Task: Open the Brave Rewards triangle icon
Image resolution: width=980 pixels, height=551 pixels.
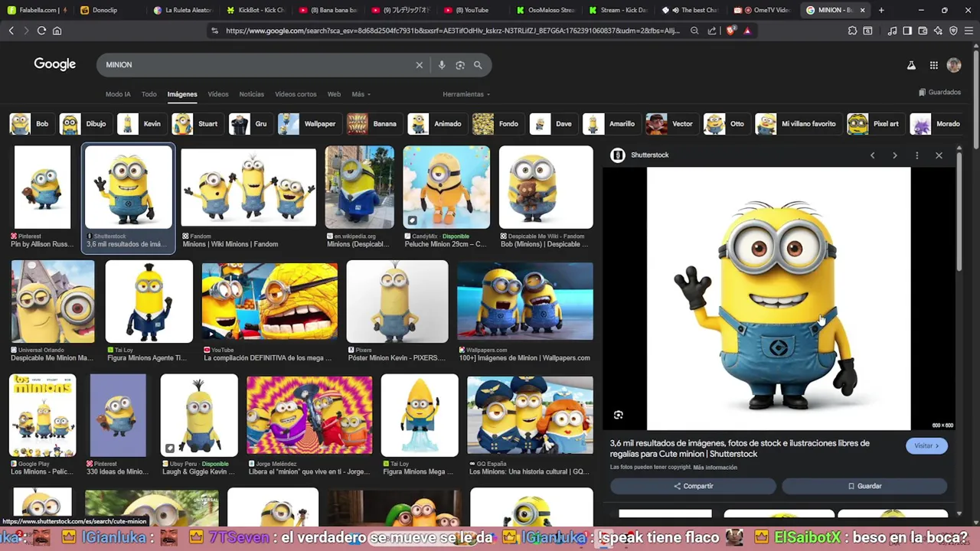Action: 747,31
